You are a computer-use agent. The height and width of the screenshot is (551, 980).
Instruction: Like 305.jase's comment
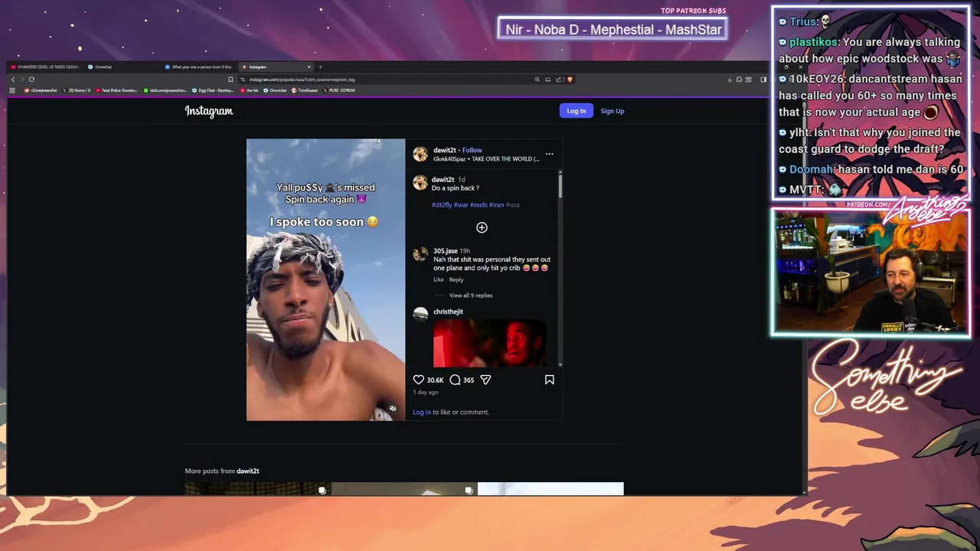coord(439,279)
